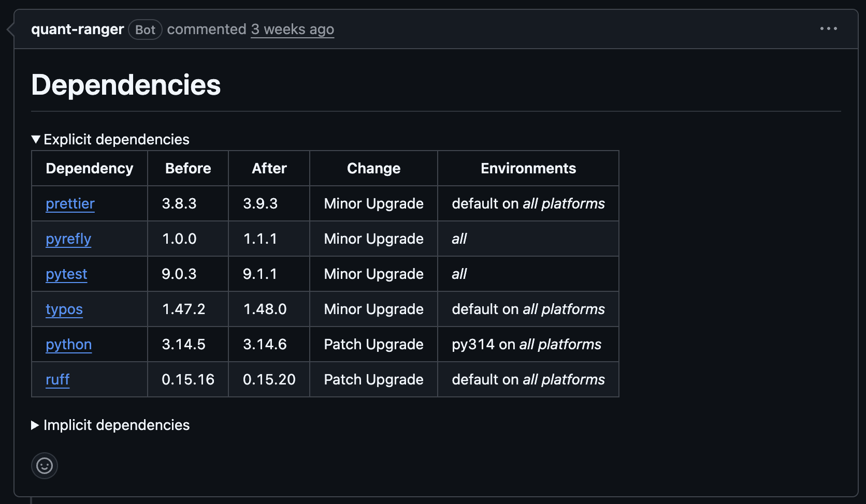Image resolution: width=866 pixels, height=504 pixels.
Task: Expand the Implicit dependencies section
Action: (x=110, y=425)
